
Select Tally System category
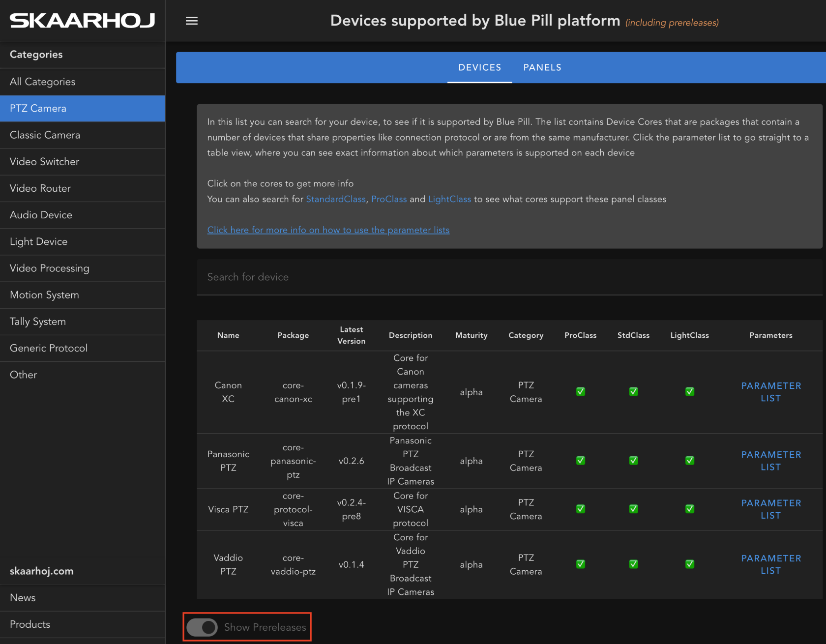point(83,322)
